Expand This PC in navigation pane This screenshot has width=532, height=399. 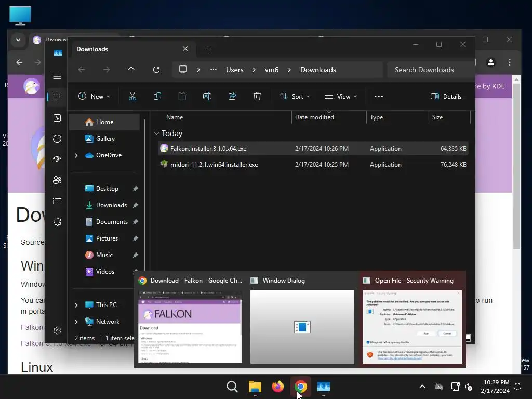(76, 305)
